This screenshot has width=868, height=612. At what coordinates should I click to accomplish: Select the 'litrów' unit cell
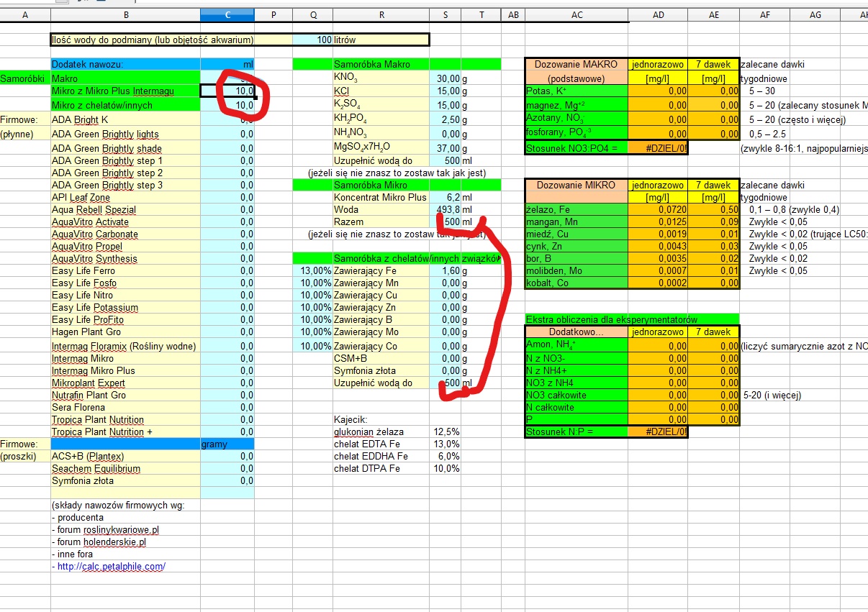coord(381,40)
